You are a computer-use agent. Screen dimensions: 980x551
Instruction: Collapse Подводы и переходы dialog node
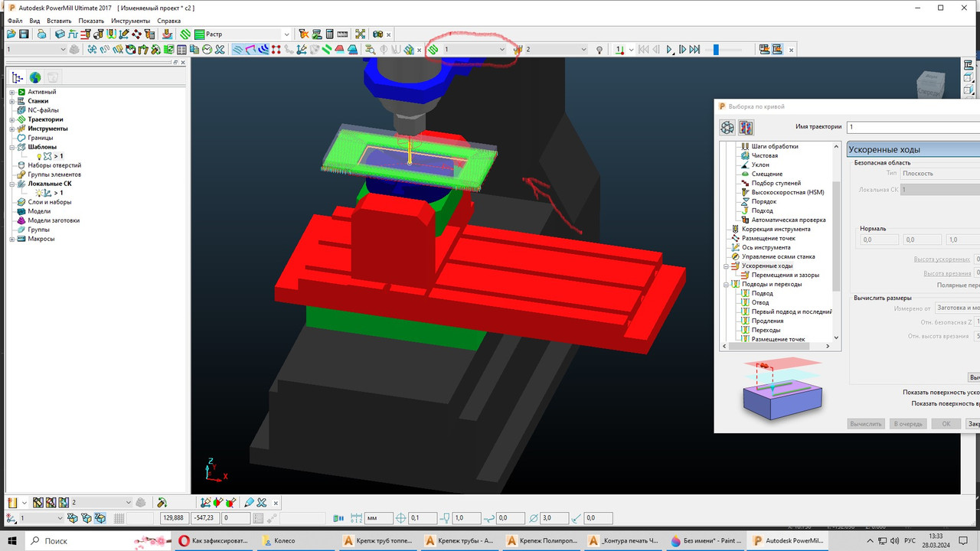[x=726, y=284]
